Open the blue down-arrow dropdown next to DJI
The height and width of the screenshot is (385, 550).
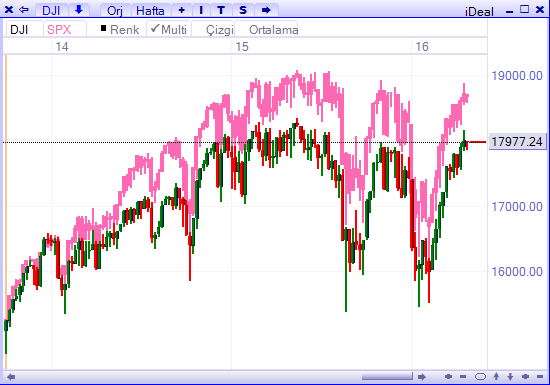[79, 10]
